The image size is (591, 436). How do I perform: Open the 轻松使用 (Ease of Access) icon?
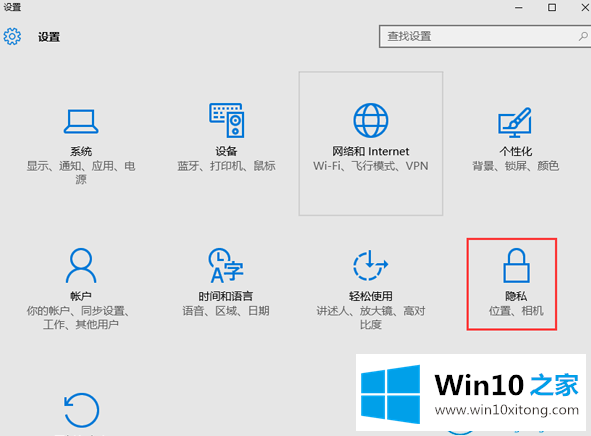click(x=371, y=265)
